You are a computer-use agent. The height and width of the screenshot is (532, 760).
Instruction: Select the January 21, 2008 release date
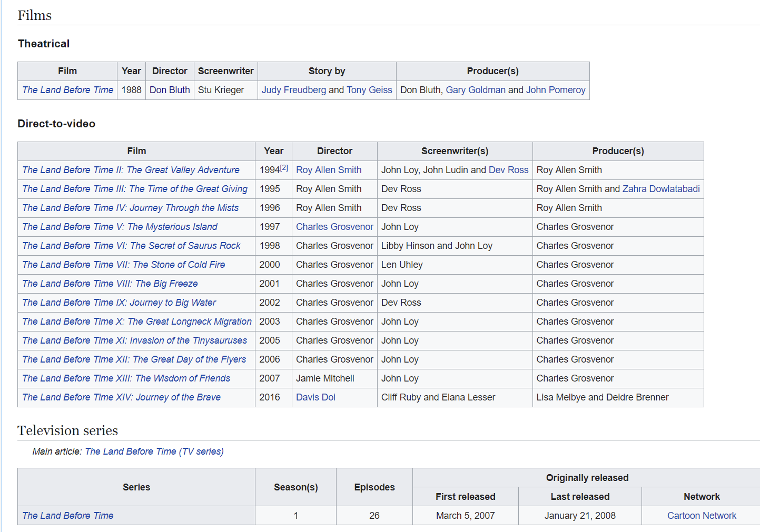(x=580, y=516)
